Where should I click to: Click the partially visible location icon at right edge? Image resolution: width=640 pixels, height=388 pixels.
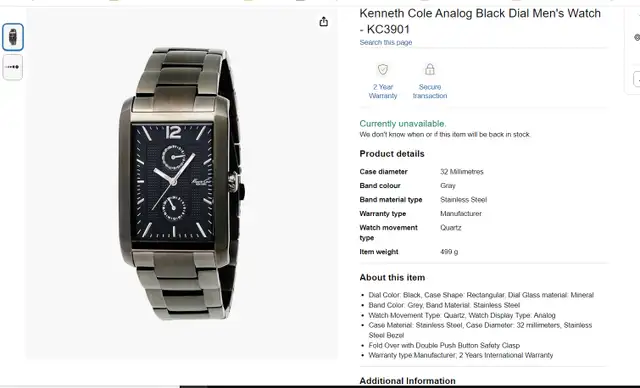[x=637, y=38]
